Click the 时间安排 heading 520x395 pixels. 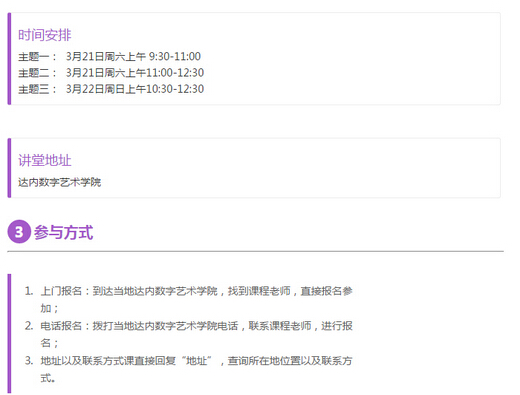click(x=45, y=35)
